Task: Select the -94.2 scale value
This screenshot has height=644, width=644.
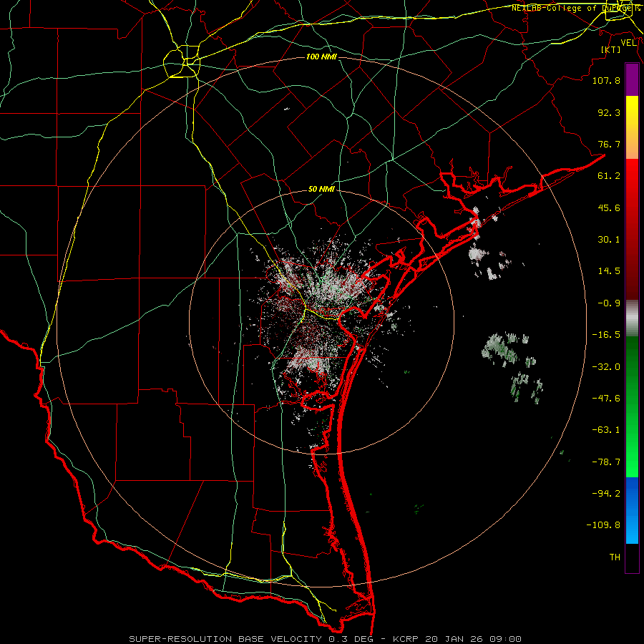Action: click(606, 494)
